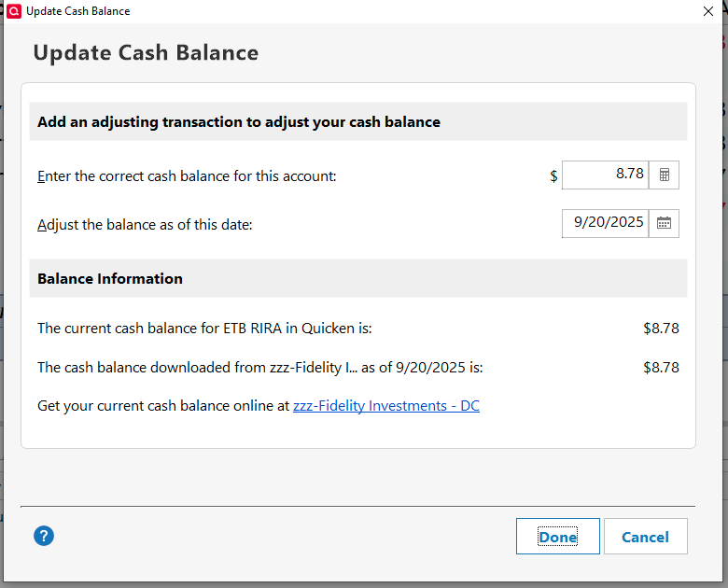This screenshot has height=588, width=728.
Task: Click the Done button
Action: pyautogui.click(x=557, y=537)
